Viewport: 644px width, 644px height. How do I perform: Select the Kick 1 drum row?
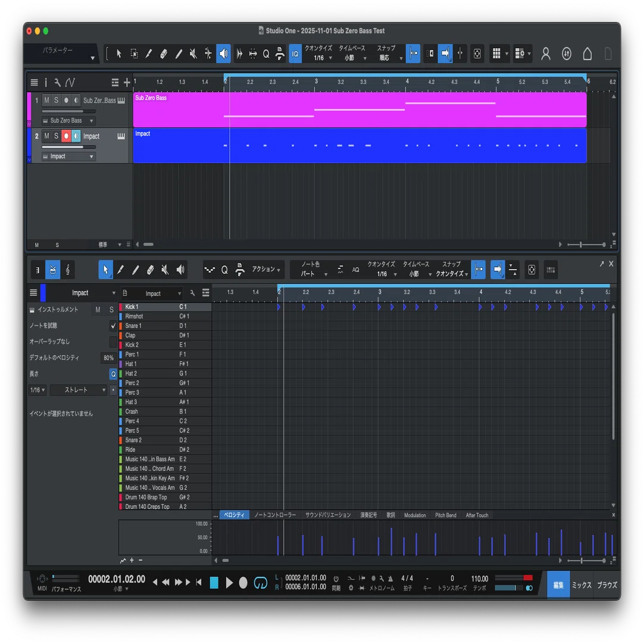(x=165, y=307)
